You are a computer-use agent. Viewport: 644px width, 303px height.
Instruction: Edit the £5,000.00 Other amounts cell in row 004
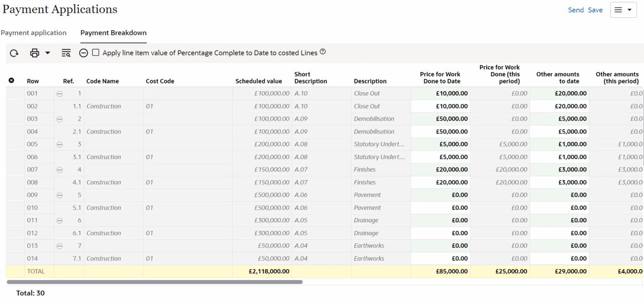tap(559, 132)
